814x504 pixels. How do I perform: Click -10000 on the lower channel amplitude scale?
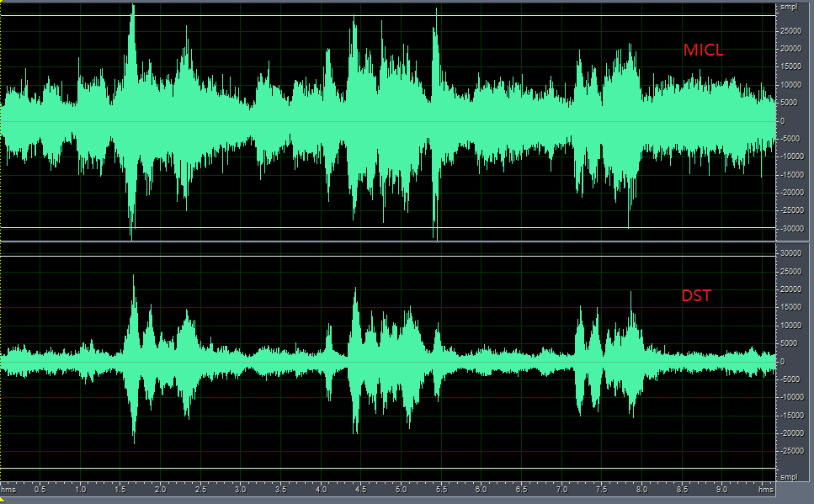click(790, 397)
